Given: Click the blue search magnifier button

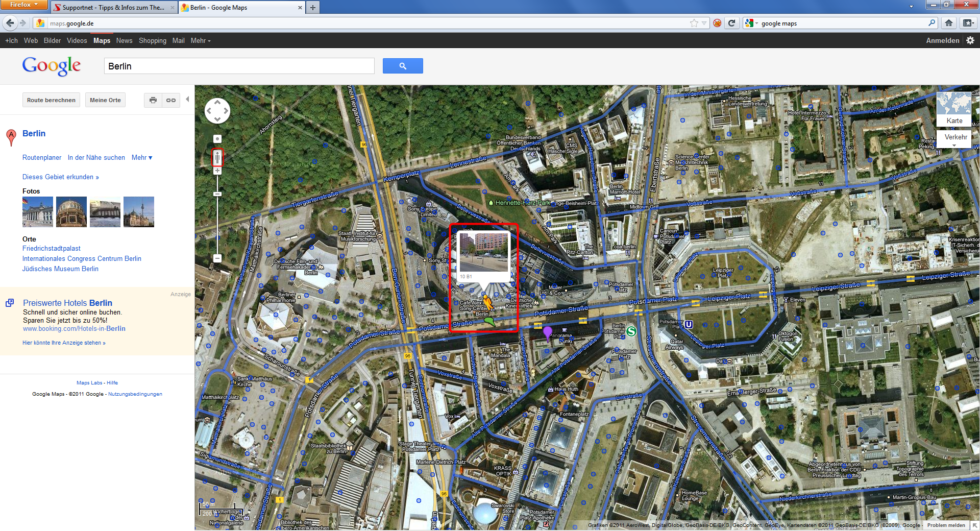Looking at the screenshot, I should tap(403, 66).
